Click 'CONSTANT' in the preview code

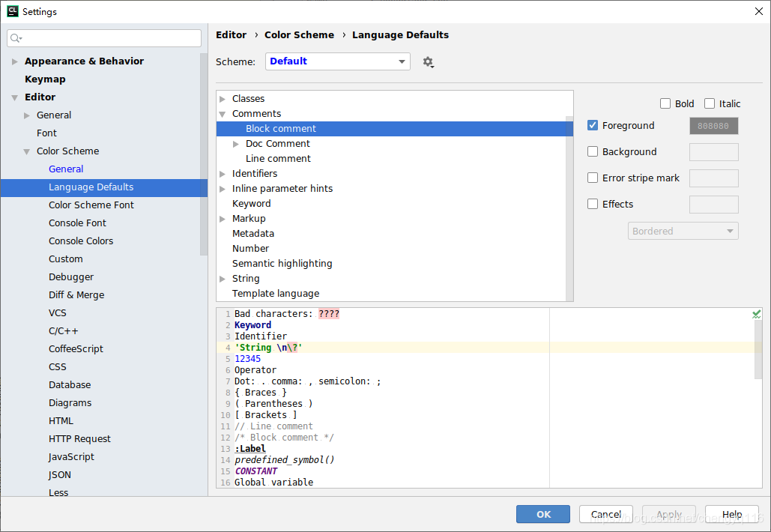(x=256, y=471)
